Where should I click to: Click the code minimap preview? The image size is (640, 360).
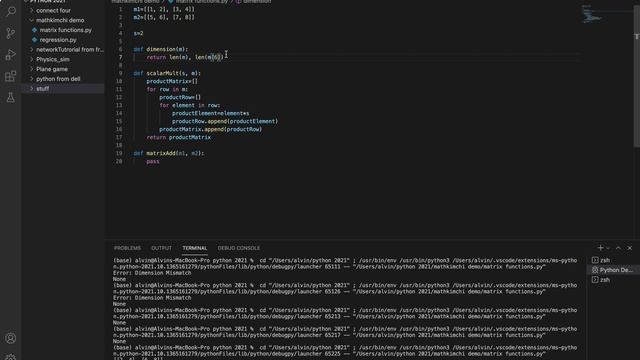(x=592, y=14)
